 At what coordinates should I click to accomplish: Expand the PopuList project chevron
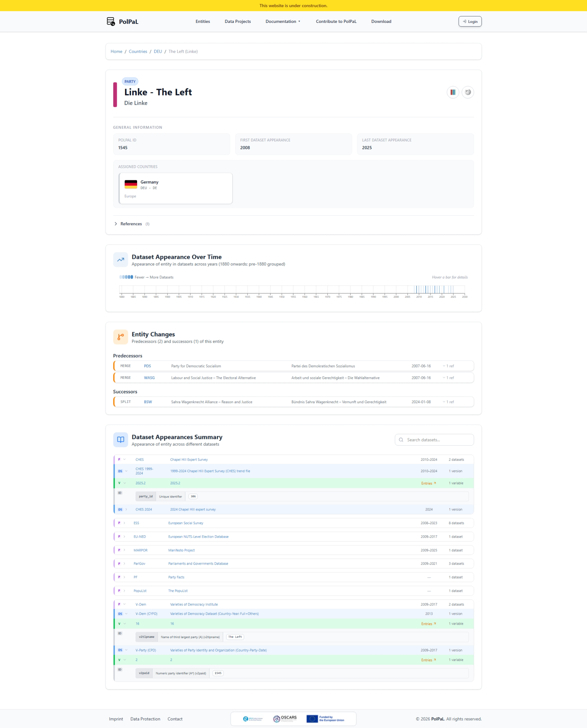tap(124, 591)
